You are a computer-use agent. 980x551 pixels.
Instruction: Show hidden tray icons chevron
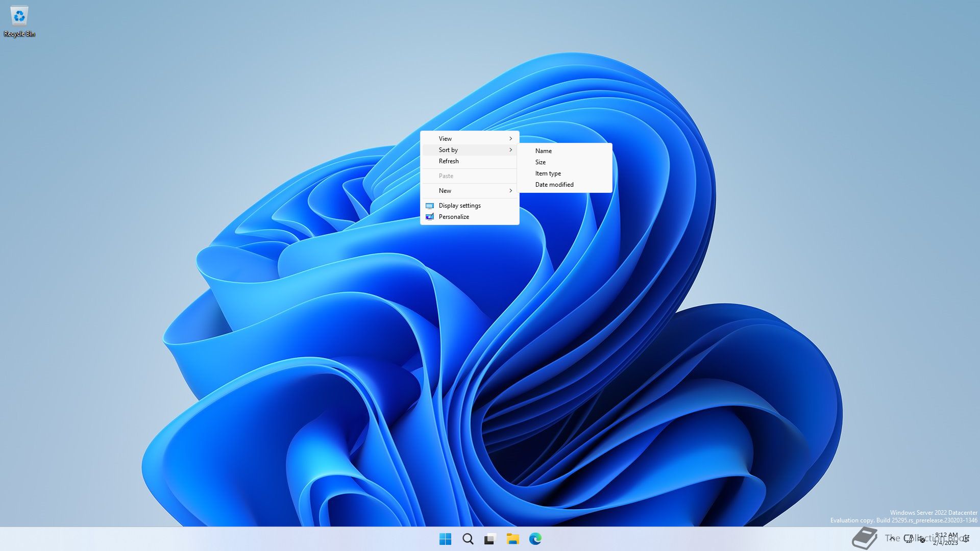click(x=892, y=538)
